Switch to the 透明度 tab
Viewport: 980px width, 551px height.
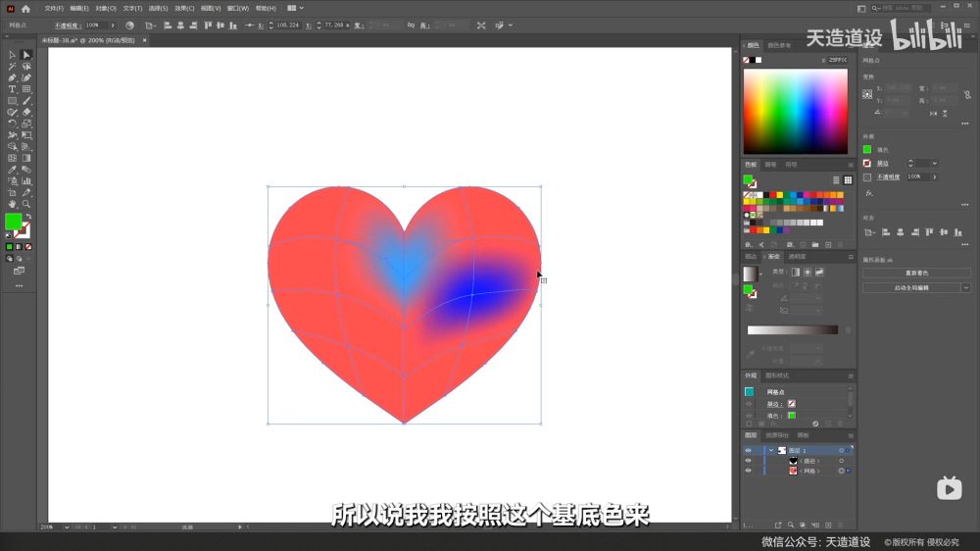click(x=796, y=257)
